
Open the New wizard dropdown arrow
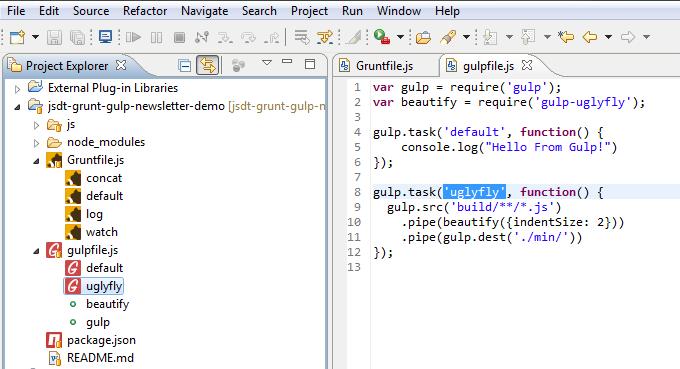coord(36,37)
